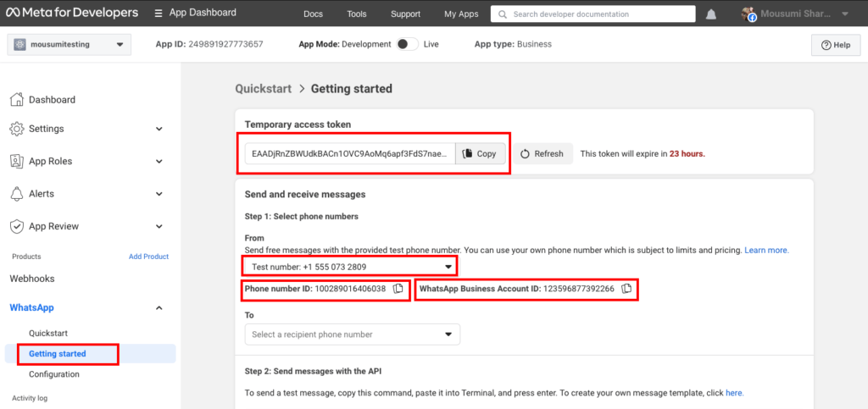Copy the temporary access token
The width and height of the screenshot is (868, 409).
click(x=481, y=153)
